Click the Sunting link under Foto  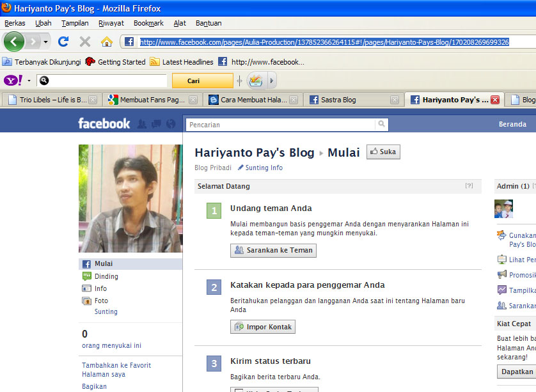coord(106,311)
